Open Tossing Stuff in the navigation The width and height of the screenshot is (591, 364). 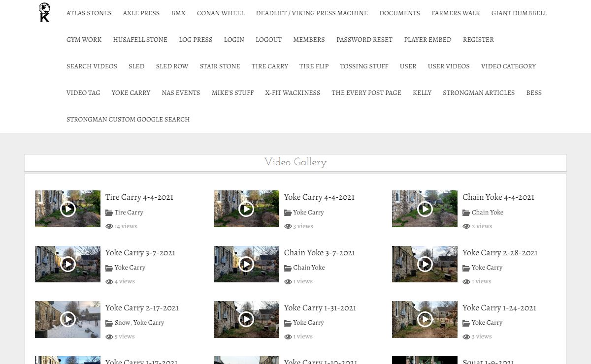pyautogui.click(x=364, y=66)
